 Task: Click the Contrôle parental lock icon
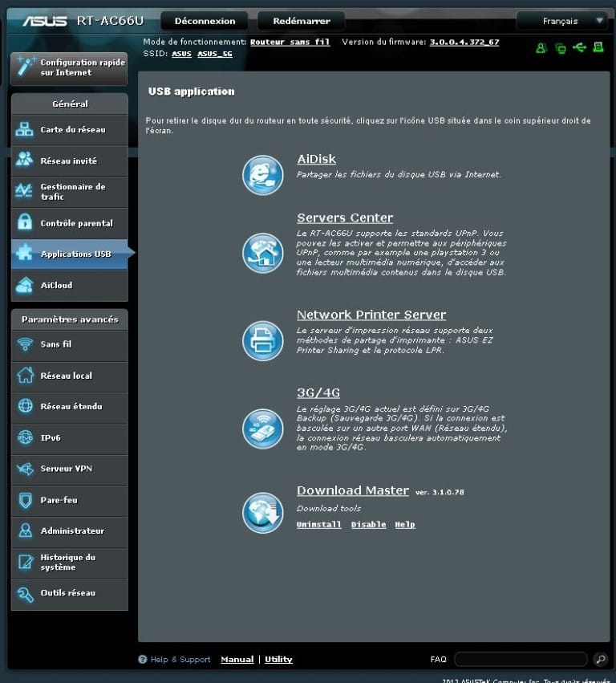[25, 222]
